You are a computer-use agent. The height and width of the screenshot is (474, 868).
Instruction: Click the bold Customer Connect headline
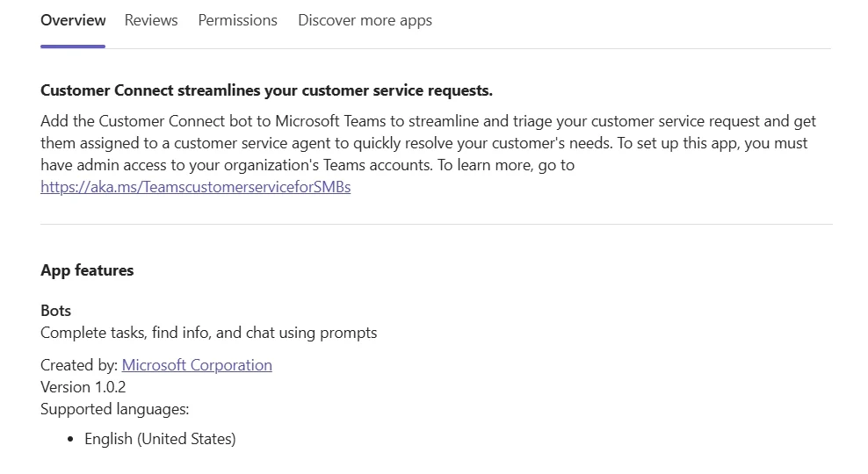(266, 90)
